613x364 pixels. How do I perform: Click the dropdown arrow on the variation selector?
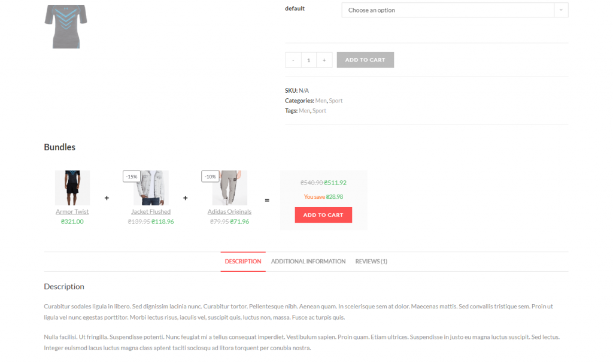pyautogui.click(x=561, y=10)
